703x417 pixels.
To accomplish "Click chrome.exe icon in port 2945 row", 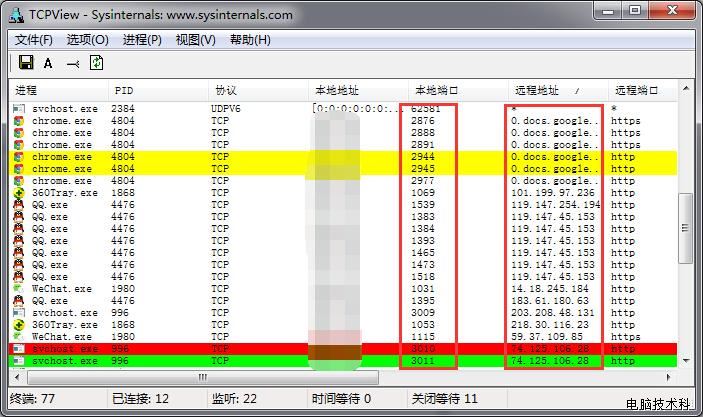I will click(x=18, y=169).
